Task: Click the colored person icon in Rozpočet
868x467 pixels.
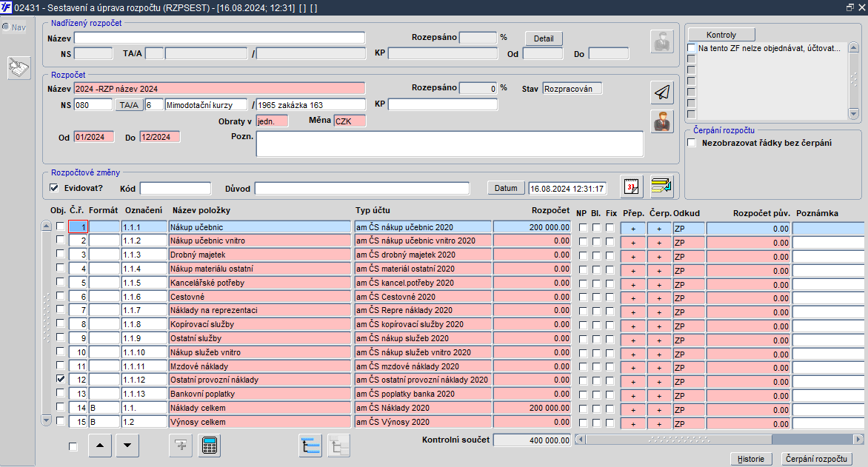Action: [x=662, y=121]
